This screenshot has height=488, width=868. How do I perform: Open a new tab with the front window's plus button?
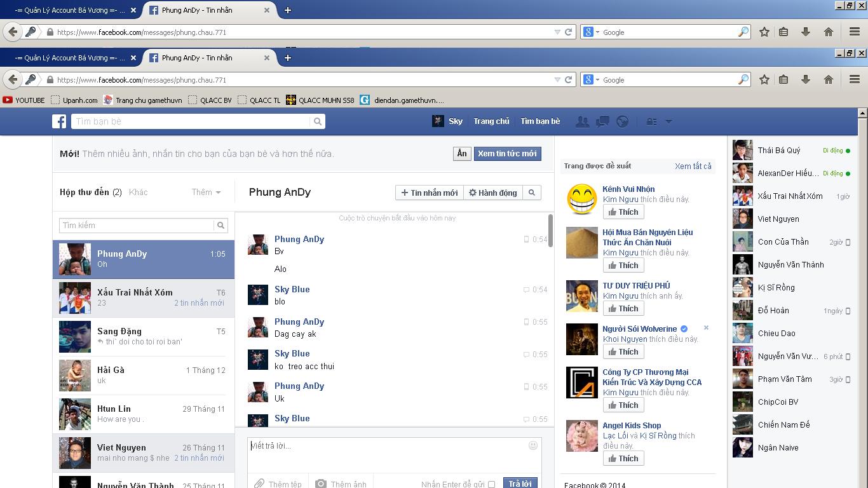tap(287, 58)
